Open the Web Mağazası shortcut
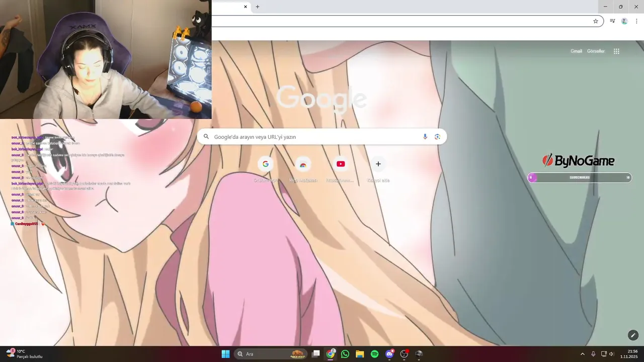The image size is (644, 362). (x=303, y=169)
